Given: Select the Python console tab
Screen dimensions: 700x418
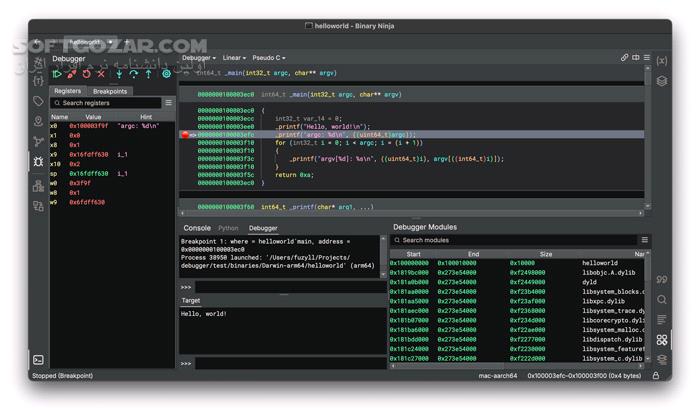Looking at the screenshot, I should coord(228,228).
